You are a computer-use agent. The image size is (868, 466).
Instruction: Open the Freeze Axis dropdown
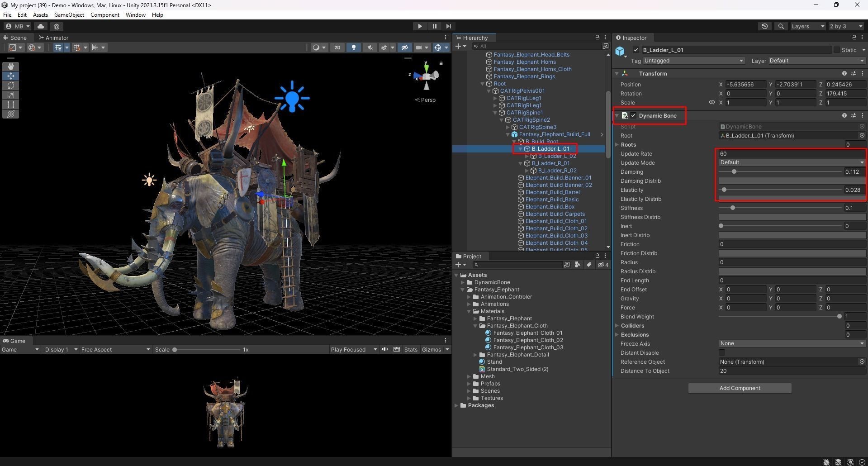(792, 344)
